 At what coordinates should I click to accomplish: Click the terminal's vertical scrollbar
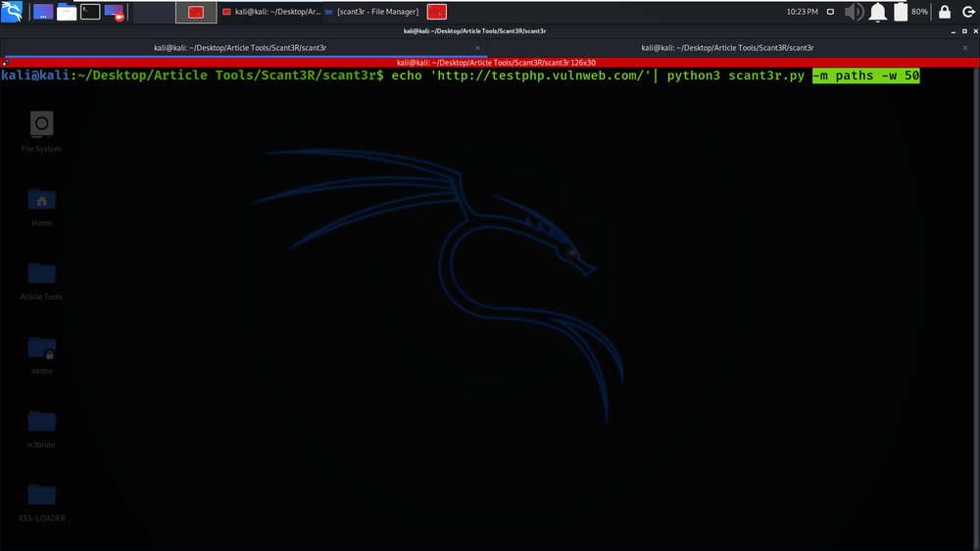pyautogui.click(x=976, y=307)
